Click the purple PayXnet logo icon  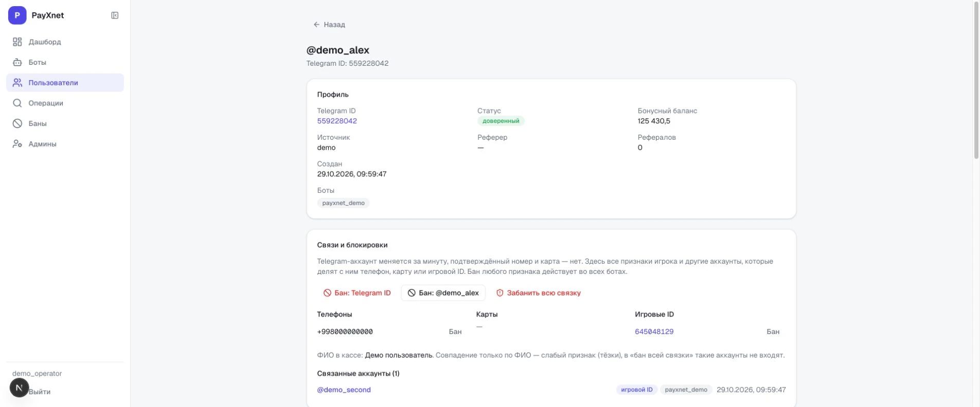17,15
